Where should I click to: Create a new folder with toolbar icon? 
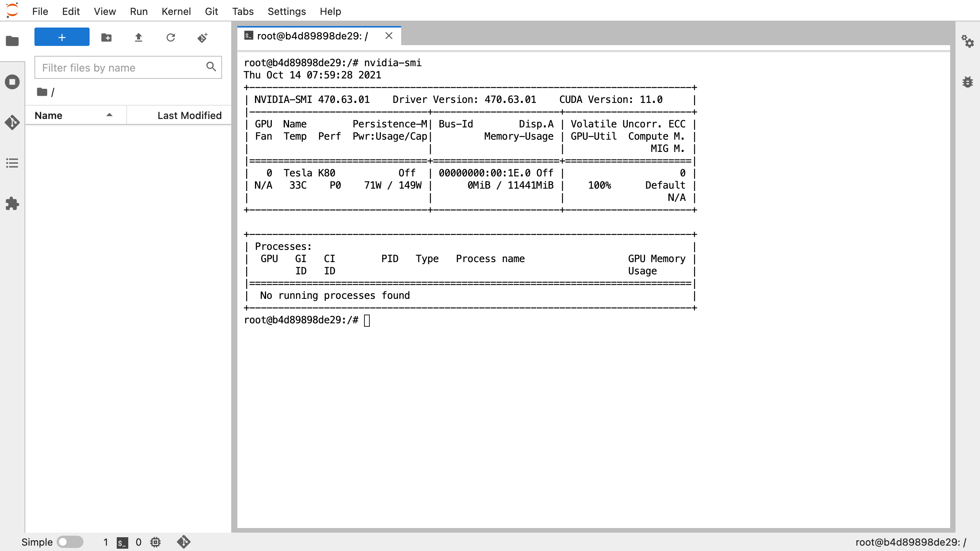tap(106, 37)
